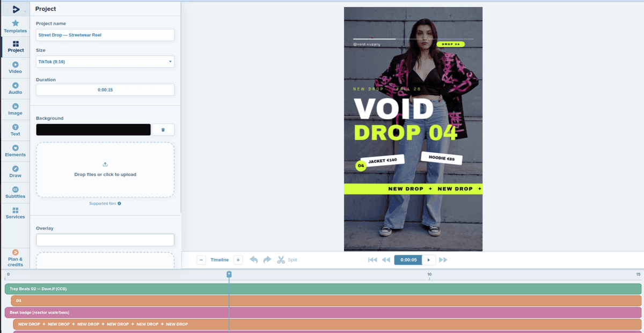Click the timeline playhead marker
This screenshot has height=333, width=644.
tap(229, 274)
